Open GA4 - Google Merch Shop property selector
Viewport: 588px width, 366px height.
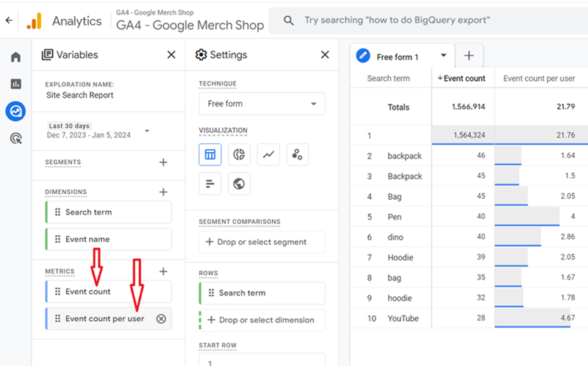tap(190, 21)
